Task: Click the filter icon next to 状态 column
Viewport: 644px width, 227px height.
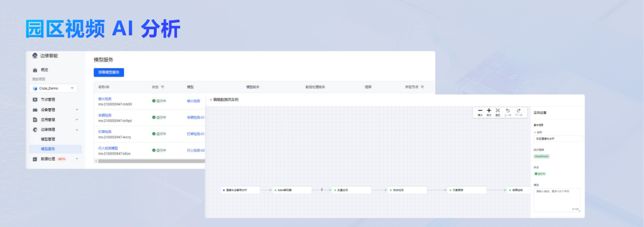Action: pyautogui.click(x=163, y=87)
